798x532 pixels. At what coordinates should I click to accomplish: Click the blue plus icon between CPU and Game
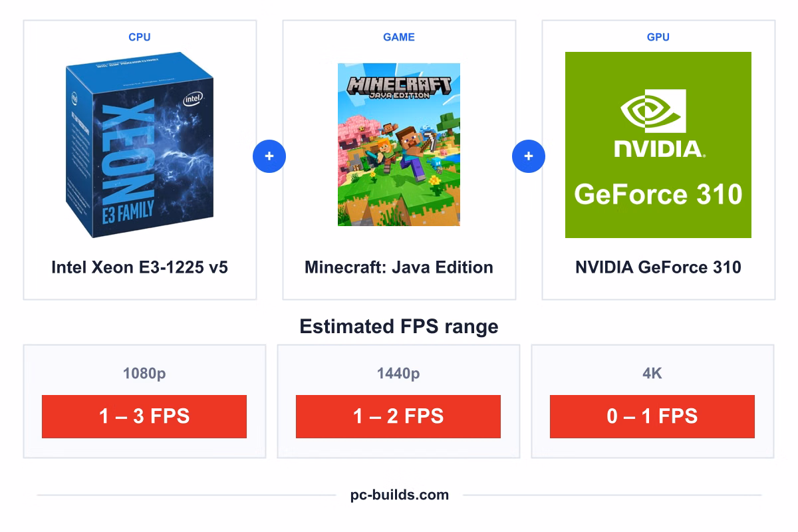269,157
